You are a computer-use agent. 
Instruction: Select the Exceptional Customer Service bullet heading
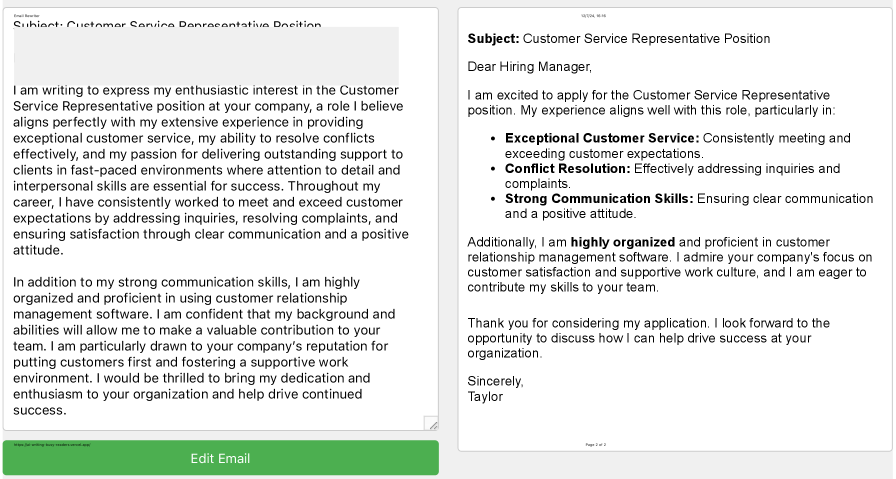(599, 138)
